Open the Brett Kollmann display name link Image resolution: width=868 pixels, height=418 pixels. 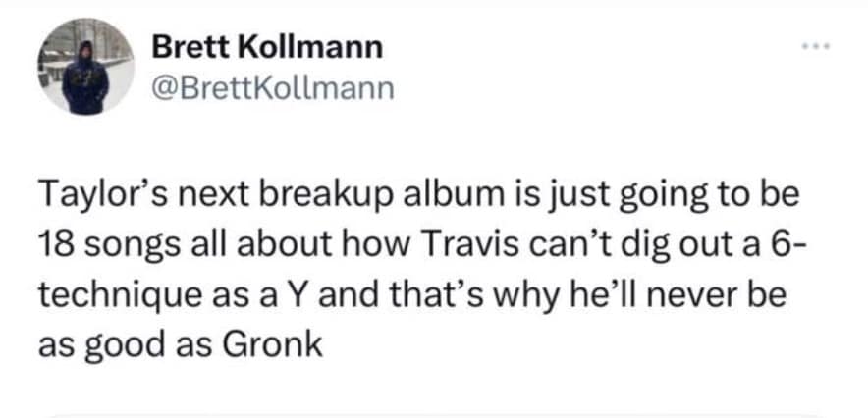point(251,47)
